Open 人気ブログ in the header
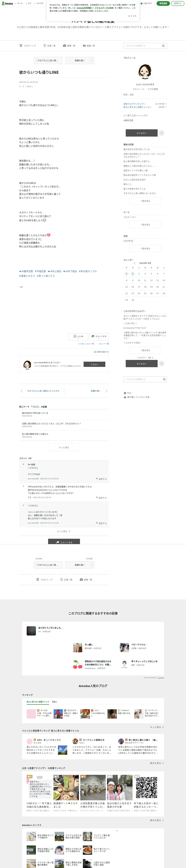 pyautogui.click(x=146, y=3)
